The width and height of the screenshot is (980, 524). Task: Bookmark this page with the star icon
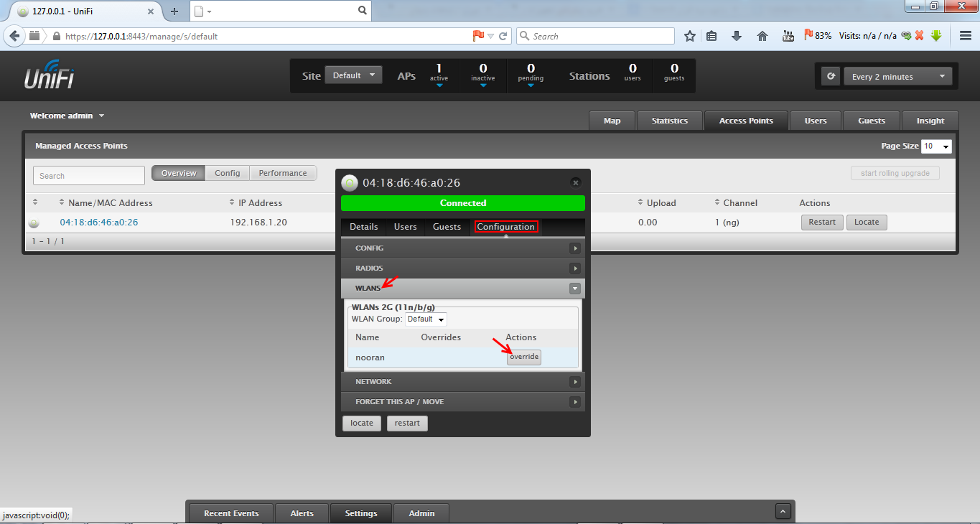pos(690,36)
